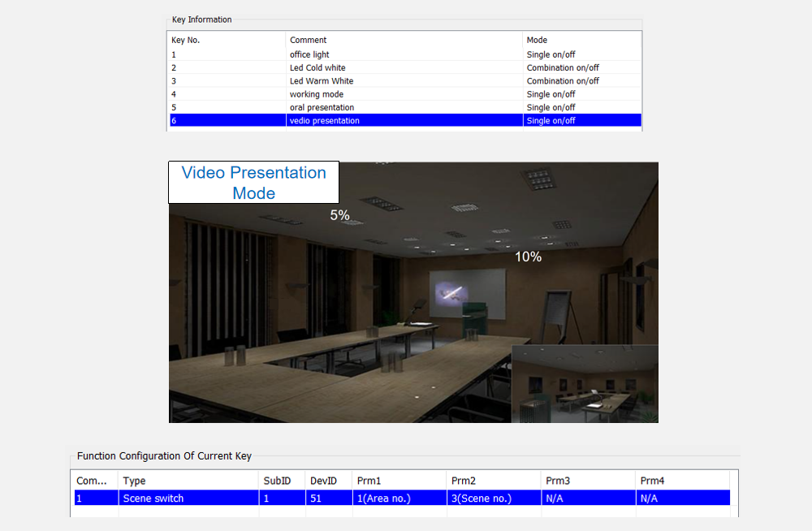Viewport: 812px width, 531px height.
Task: Click the '1(Area no.)' Prm1 cell
Action: pyautogui.click(x=400, y=499)
